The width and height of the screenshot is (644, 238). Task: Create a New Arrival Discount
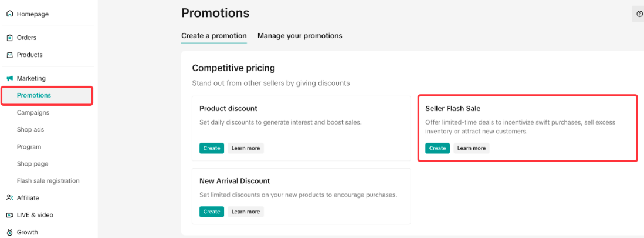[x=211, y=212]
